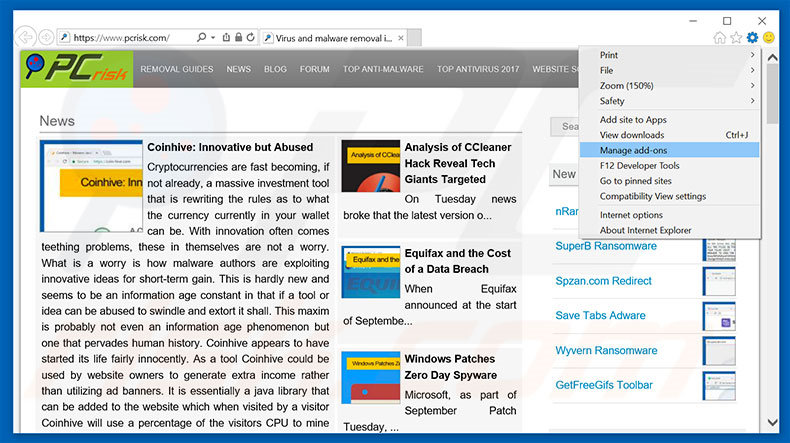Expand the Print submenu
This screenshot has width=790, height=443.
669,55
